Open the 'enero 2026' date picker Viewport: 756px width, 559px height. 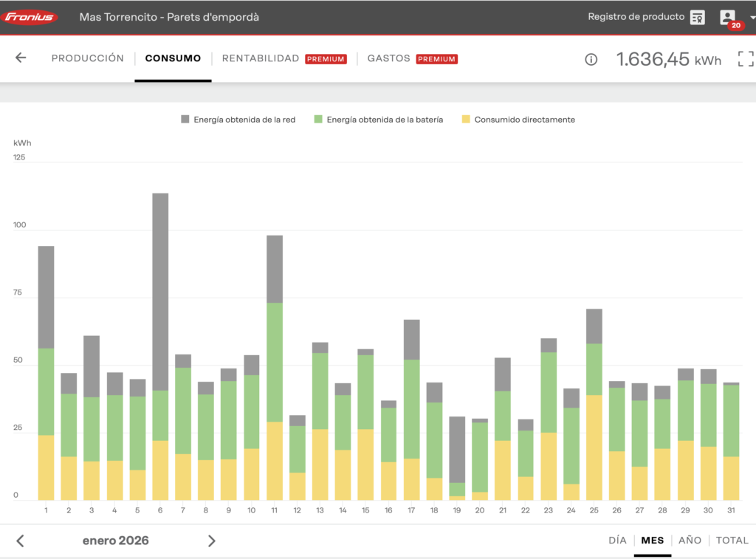(x=115, y=541)
